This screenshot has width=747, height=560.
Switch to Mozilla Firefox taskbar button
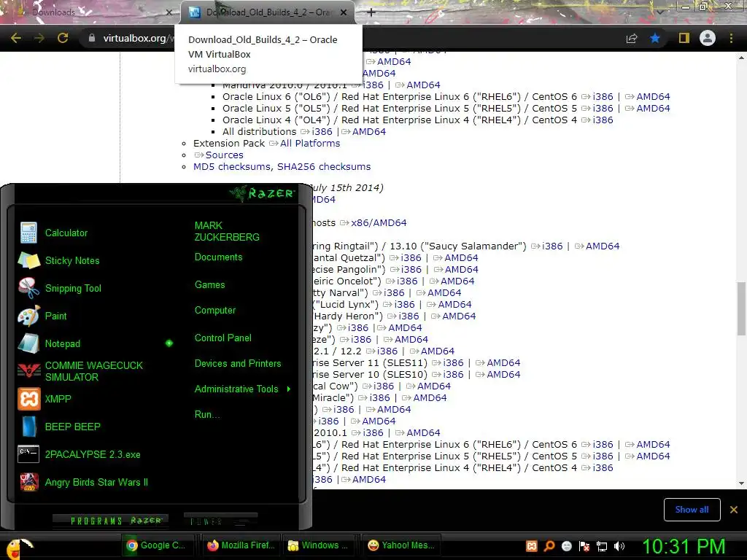coord(241,545)
